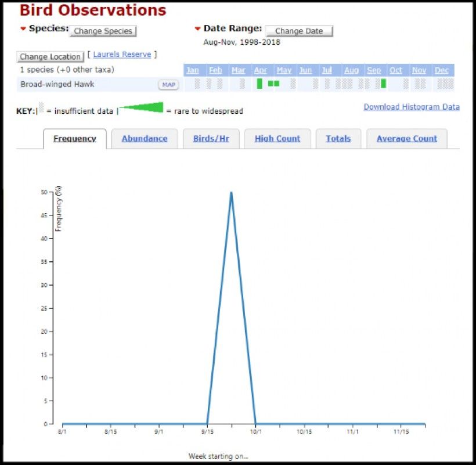Click the tall green April frequency bar
This screenshot has width=476, height=465.
259,84
